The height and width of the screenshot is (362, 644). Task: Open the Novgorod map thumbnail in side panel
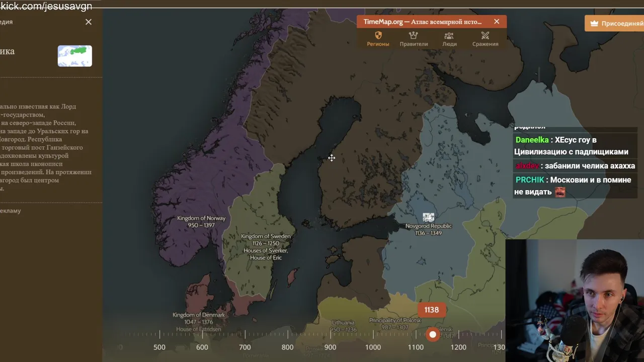tap(75, 56)
